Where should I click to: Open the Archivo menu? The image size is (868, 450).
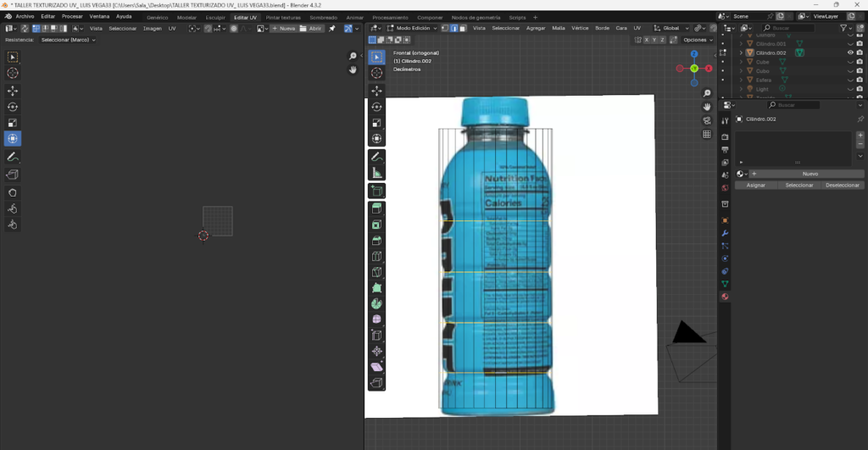pos(25,17)
